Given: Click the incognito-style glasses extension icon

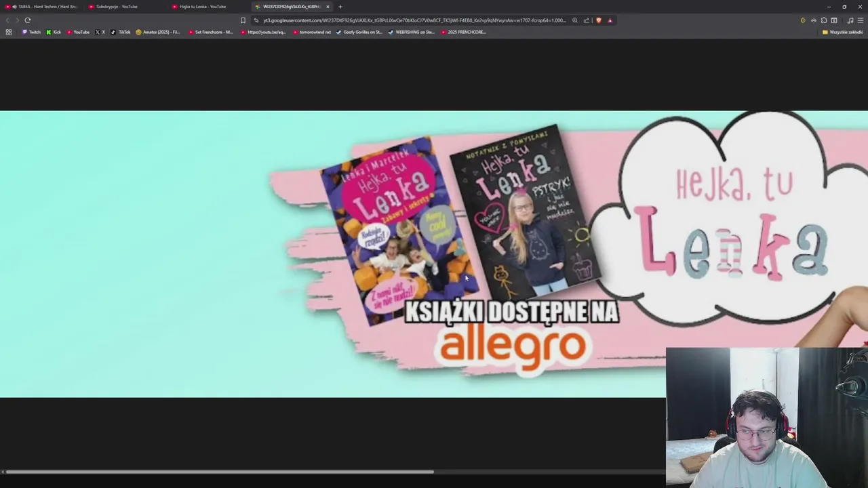Looking at the screenshot, I should 814,20.
